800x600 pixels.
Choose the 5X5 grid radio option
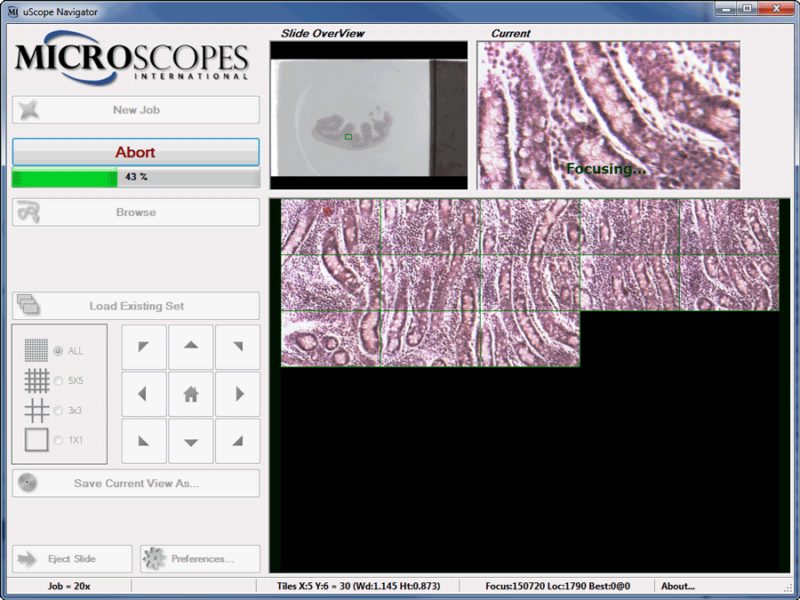point(58,381)
